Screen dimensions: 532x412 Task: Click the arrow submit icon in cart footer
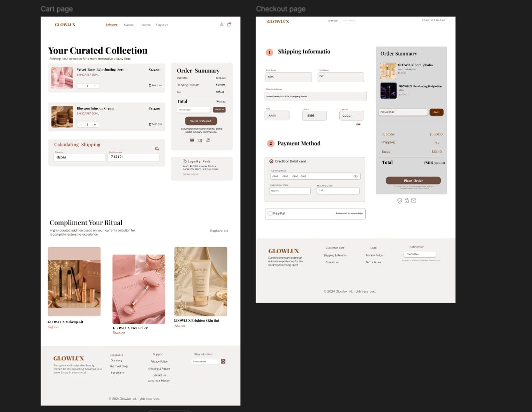coord(223,361)
